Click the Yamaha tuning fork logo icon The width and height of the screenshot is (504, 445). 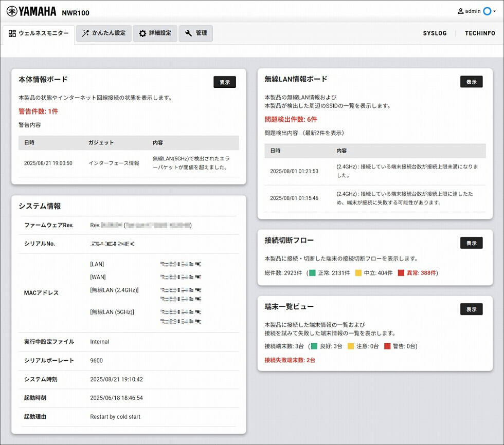click(12, 11)
